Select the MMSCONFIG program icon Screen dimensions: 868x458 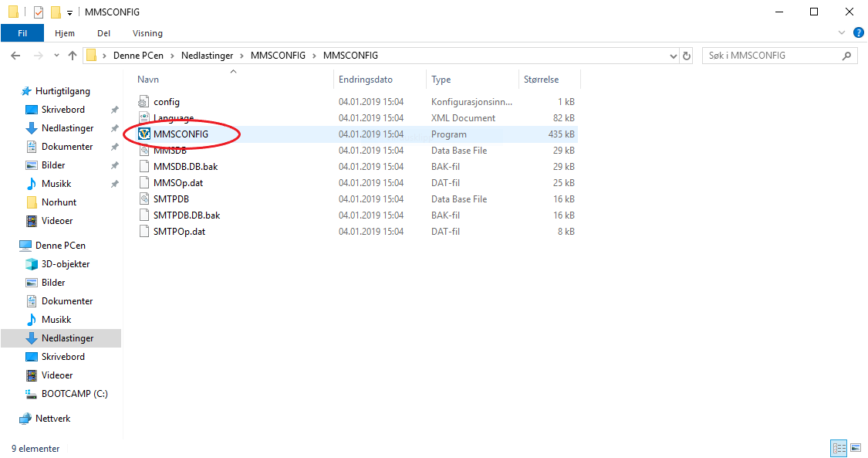[144, 134]
